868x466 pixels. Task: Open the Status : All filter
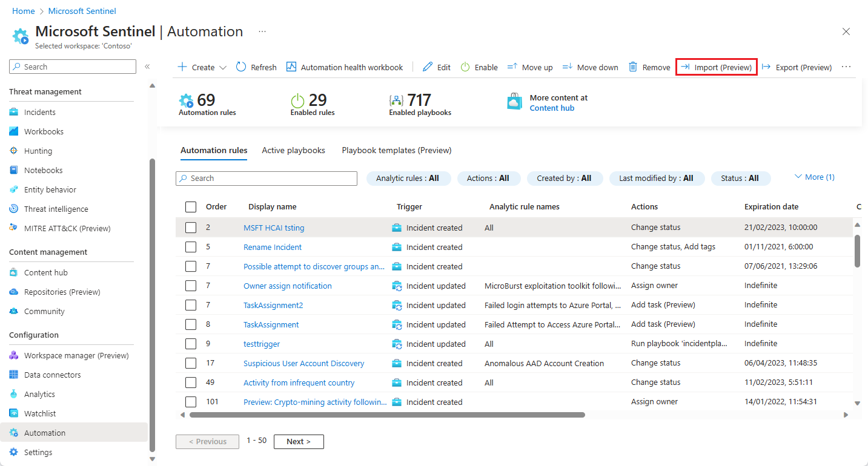(x=740, y=179)
